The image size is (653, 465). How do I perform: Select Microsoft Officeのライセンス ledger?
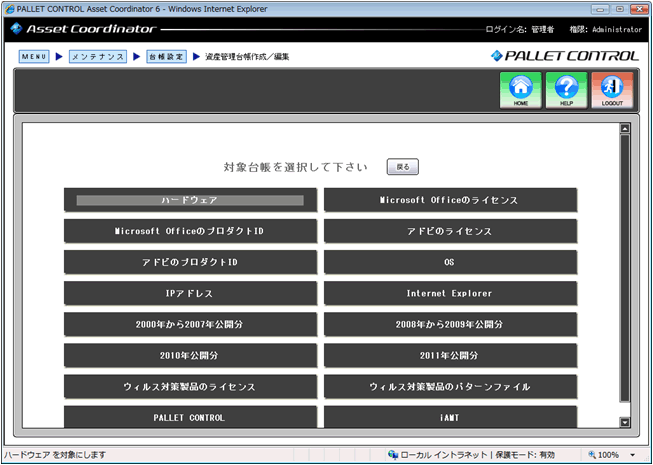tap(451, 200)
